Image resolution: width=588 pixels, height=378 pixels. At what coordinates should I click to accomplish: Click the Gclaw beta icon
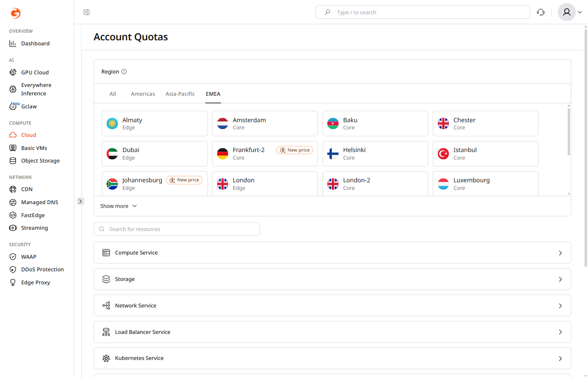click(13, 106)
